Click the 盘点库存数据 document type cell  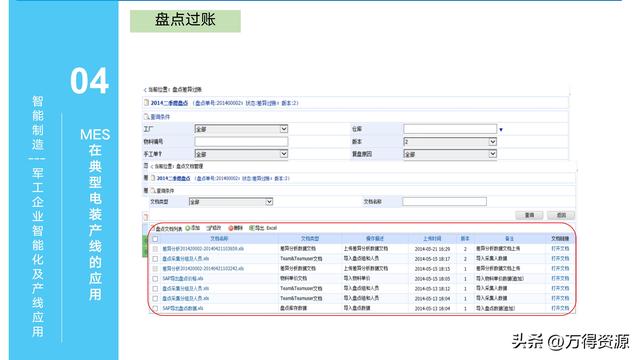click(293, 309)
